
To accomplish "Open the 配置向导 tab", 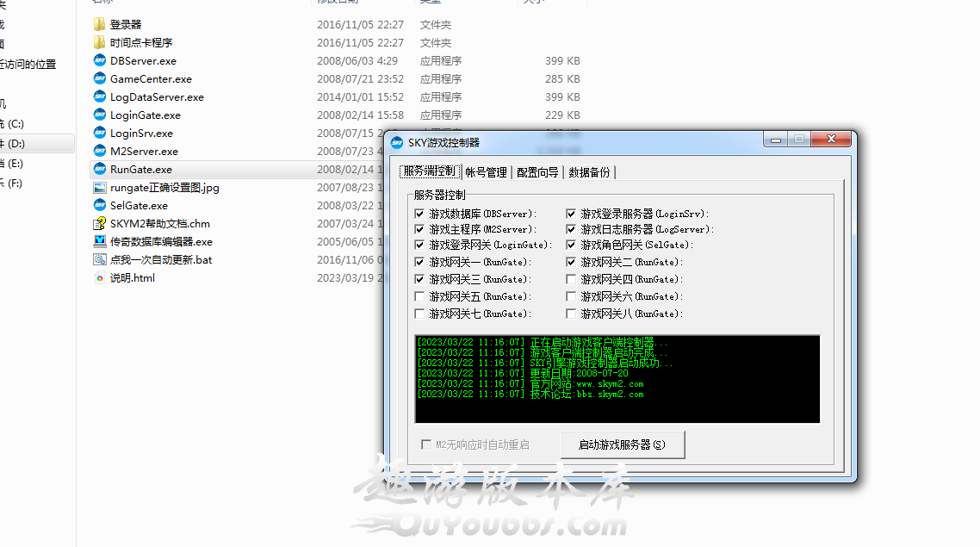I will [x=537, y=172].
